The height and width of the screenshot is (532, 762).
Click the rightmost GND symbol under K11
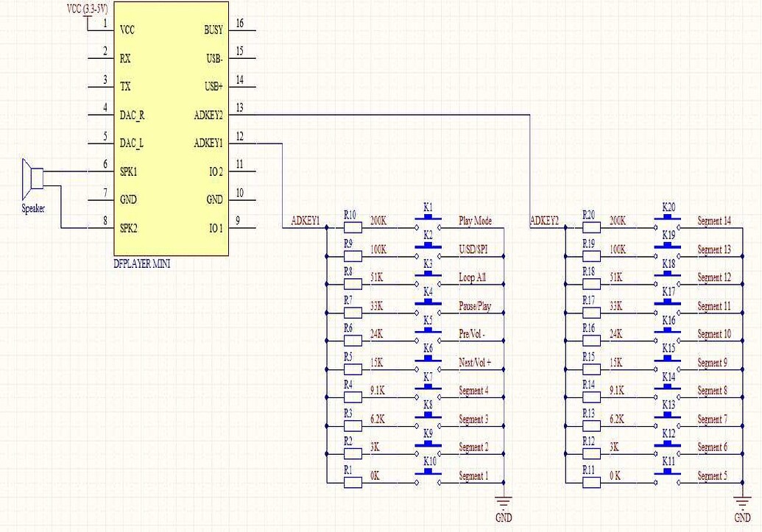coord(742,504)
